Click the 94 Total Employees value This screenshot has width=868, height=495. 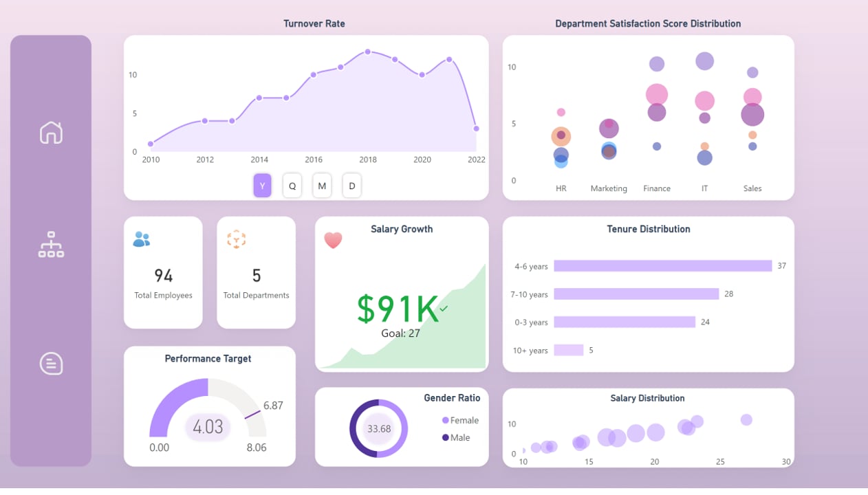164,276
